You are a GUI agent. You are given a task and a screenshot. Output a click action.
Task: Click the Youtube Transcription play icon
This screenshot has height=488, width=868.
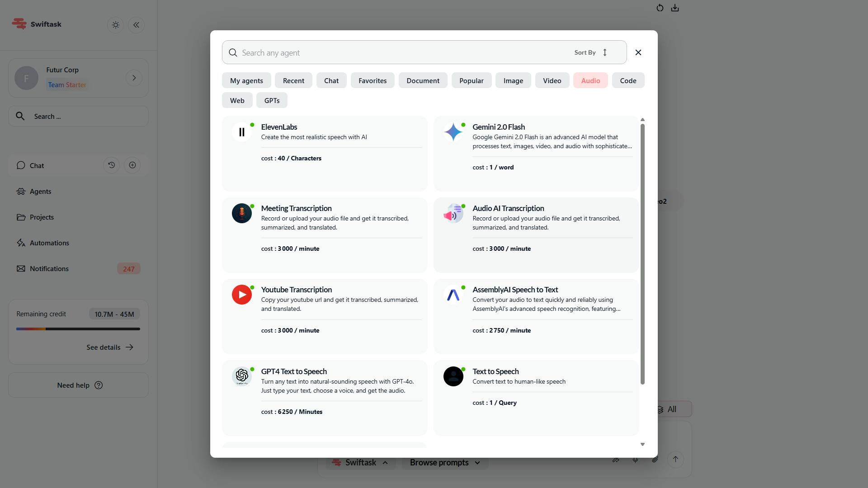coord(242,294)
